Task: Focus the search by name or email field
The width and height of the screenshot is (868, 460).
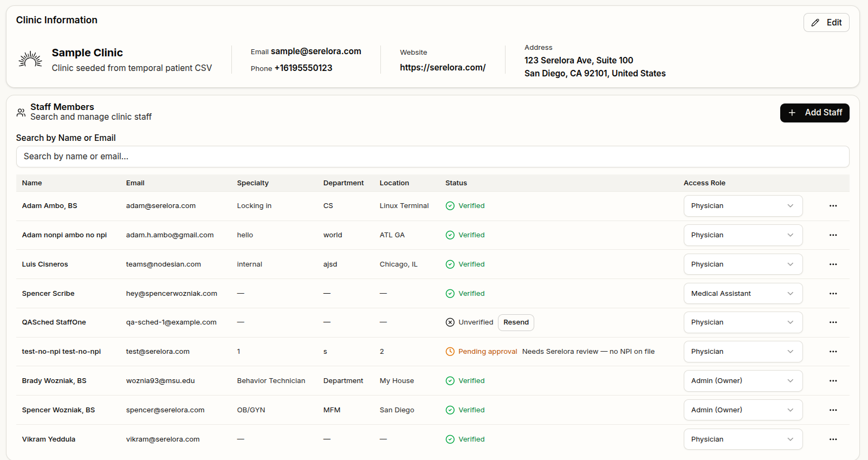Action: coord(432,157)
